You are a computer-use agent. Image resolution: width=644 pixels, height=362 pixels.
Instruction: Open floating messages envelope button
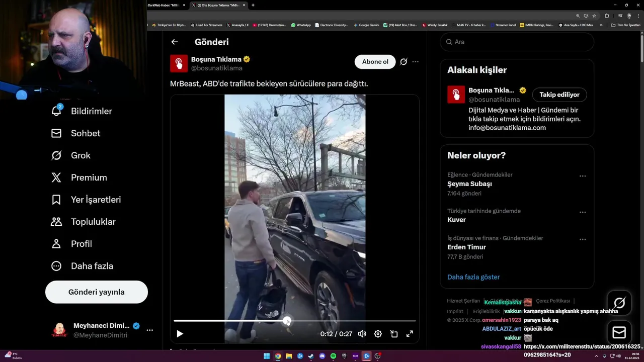619,333
